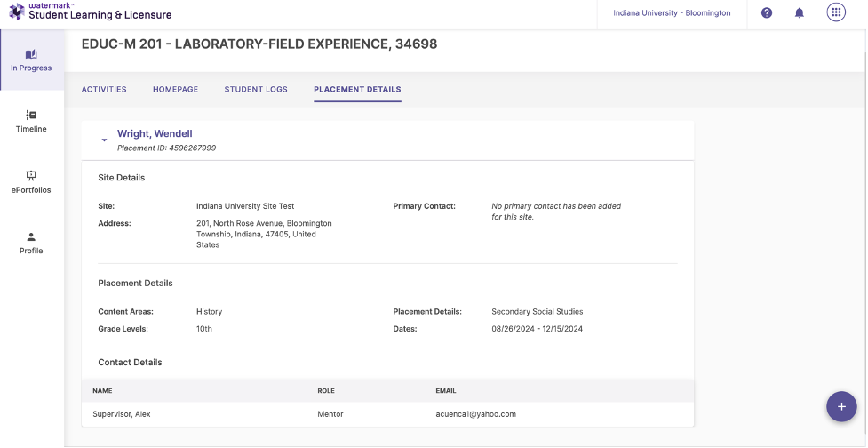Screen dimensions: 868x448
Task: Open the apps grid launcher
Action: (x=835, y=12)
